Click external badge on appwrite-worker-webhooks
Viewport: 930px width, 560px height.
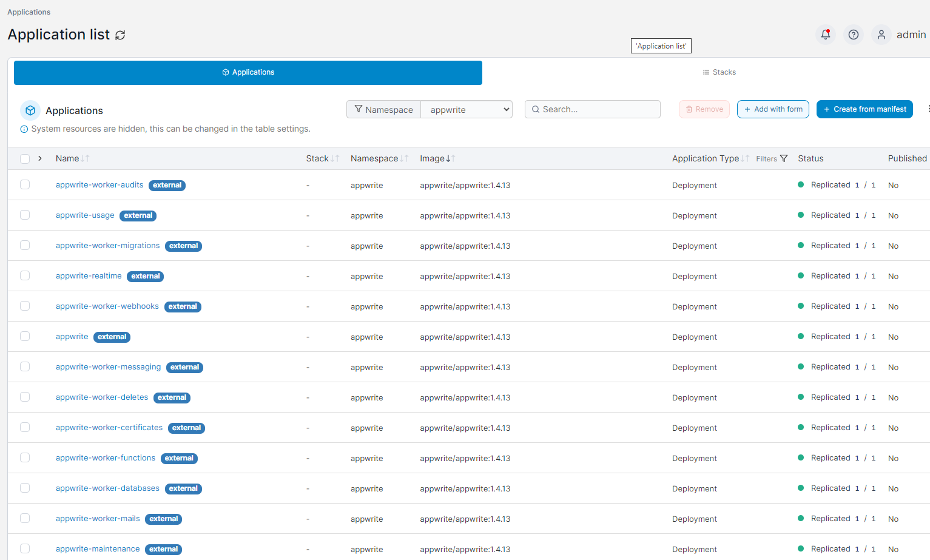click(183, 306)
